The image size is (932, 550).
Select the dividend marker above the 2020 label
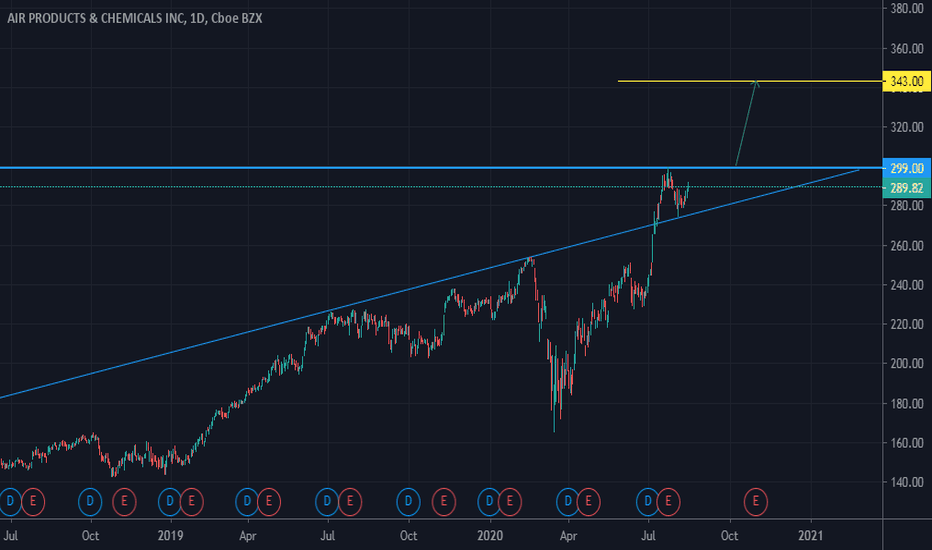tap(489, 502)
